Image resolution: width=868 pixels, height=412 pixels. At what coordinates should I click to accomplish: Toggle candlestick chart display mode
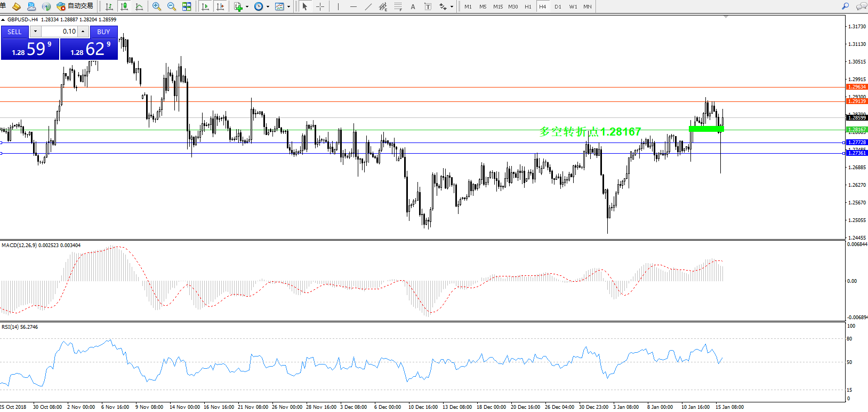(124, 6)
